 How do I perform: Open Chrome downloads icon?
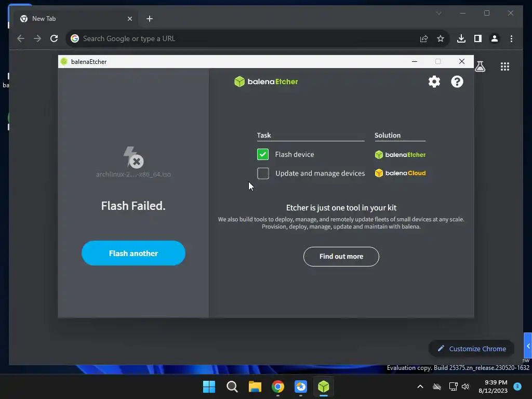pos(461,38)
